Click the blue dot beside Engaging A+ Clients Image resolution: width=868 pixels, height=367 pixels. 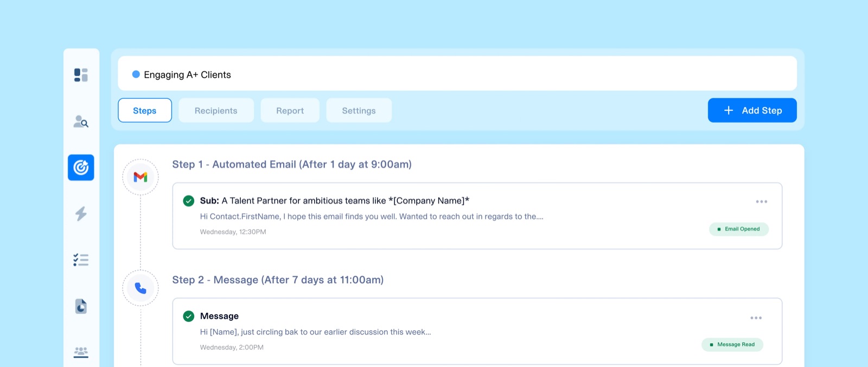(x=136, y=74)
